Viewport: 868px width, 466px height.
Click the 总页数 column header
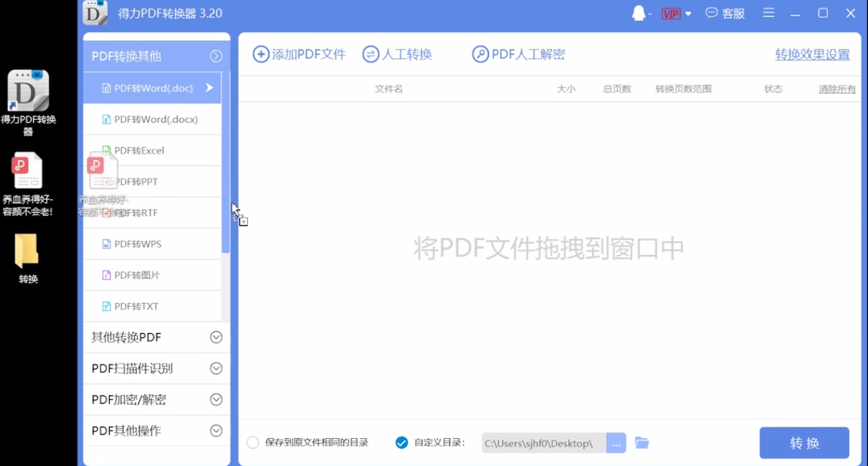coord(617,89)
